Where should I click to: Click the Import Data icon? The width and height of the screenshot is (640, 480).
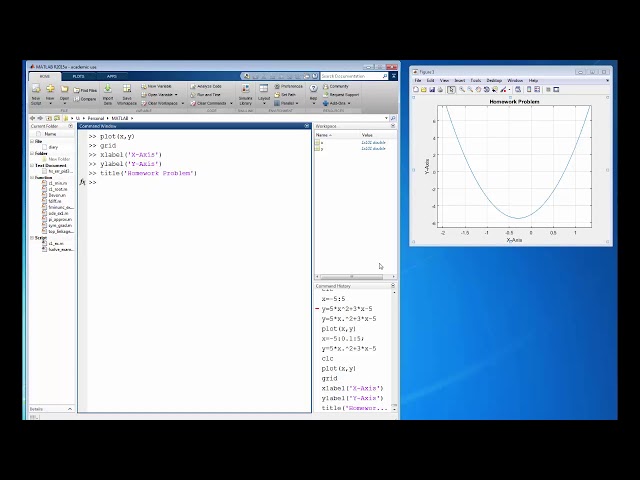pos(108,88)
